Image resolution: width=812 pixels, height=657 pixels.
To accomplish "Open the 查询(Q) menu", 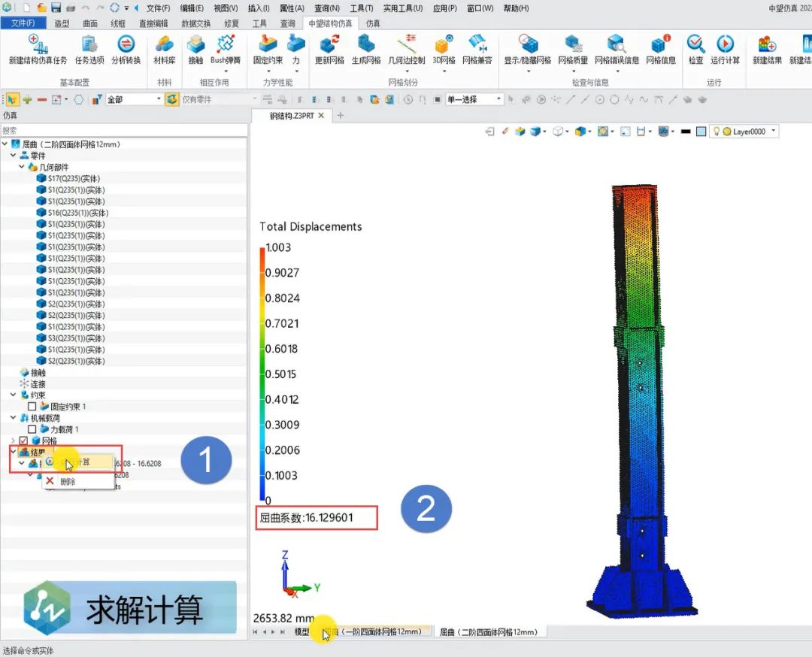I will (x=326, y=8).
